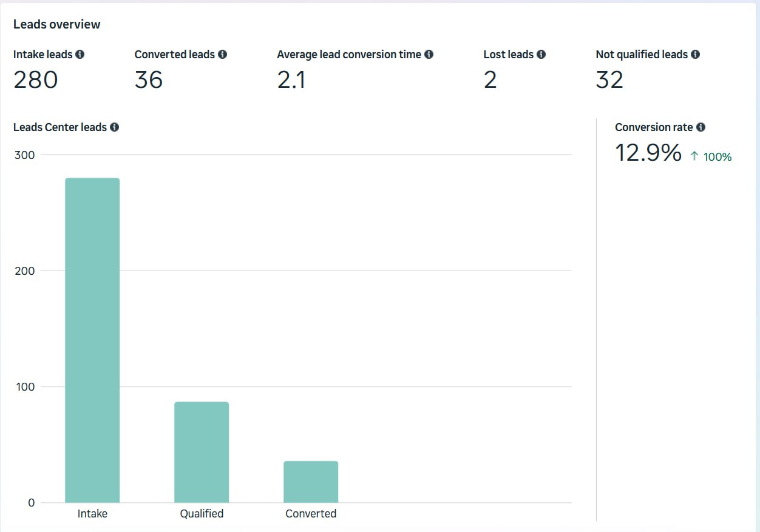Image resolution: width=760 pixels, height=532 pixels.
Task: Select the Qualified bar in the chart
Action: click(x=202, y=452)
